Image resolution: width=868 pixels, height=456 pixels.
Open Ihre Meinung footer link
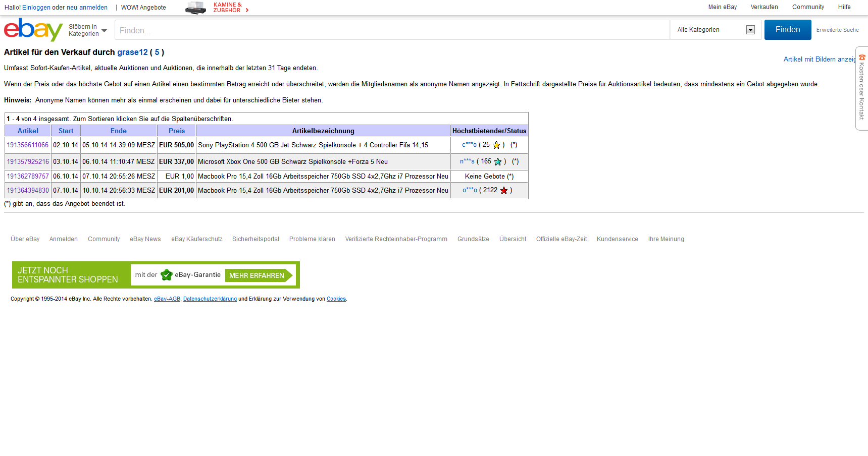(x=666, y=239)
